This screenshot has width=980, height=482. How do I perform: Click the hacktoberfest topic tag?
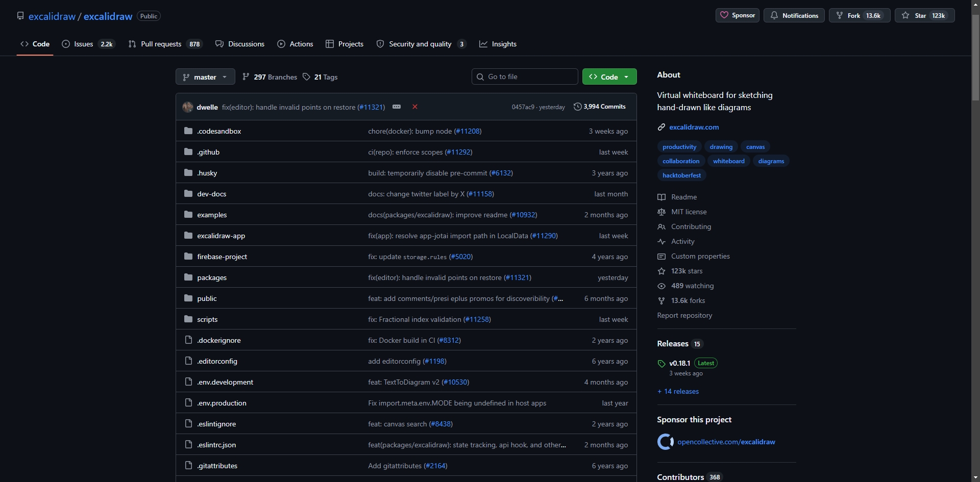point(682,175)
